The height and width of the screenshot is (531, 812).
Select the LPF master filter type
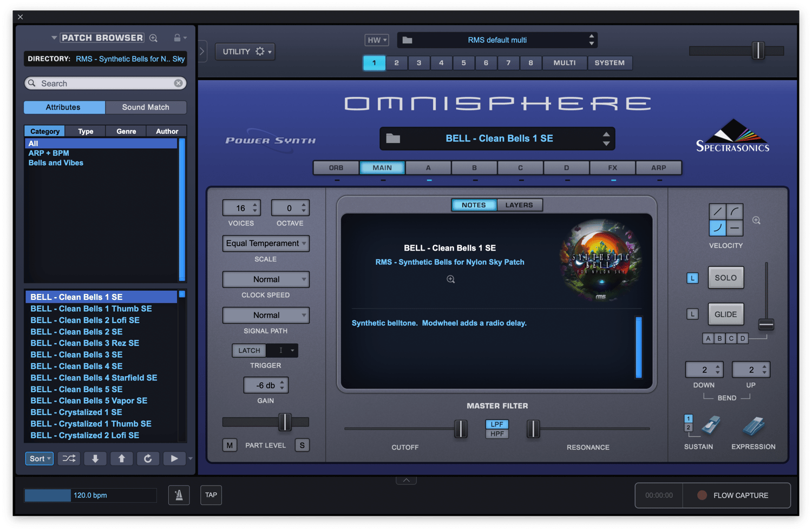497,424
